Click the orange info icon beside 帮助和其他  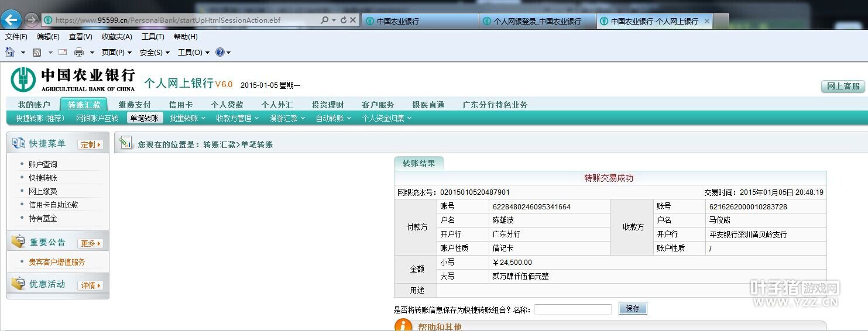click(403, 325)
